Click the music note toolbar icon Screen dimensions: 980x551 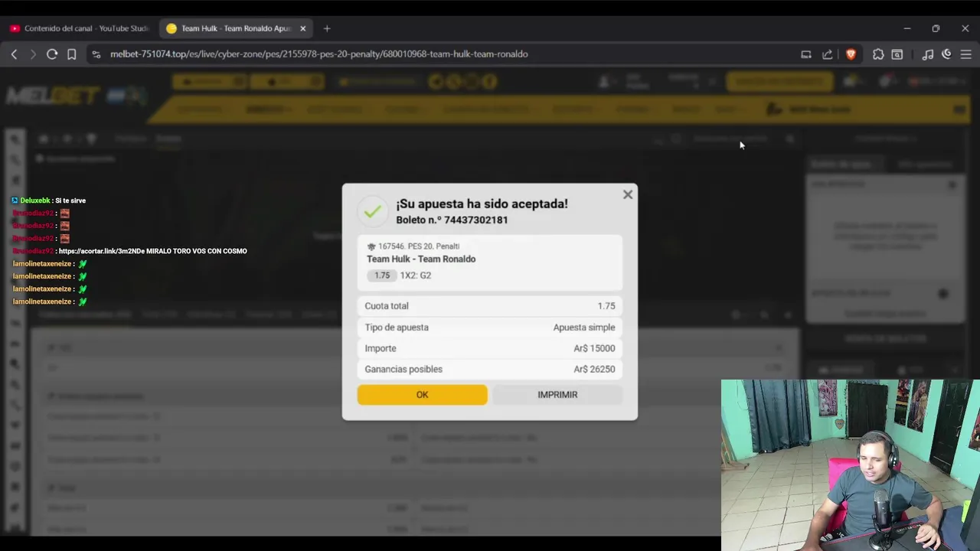point(928,54)
